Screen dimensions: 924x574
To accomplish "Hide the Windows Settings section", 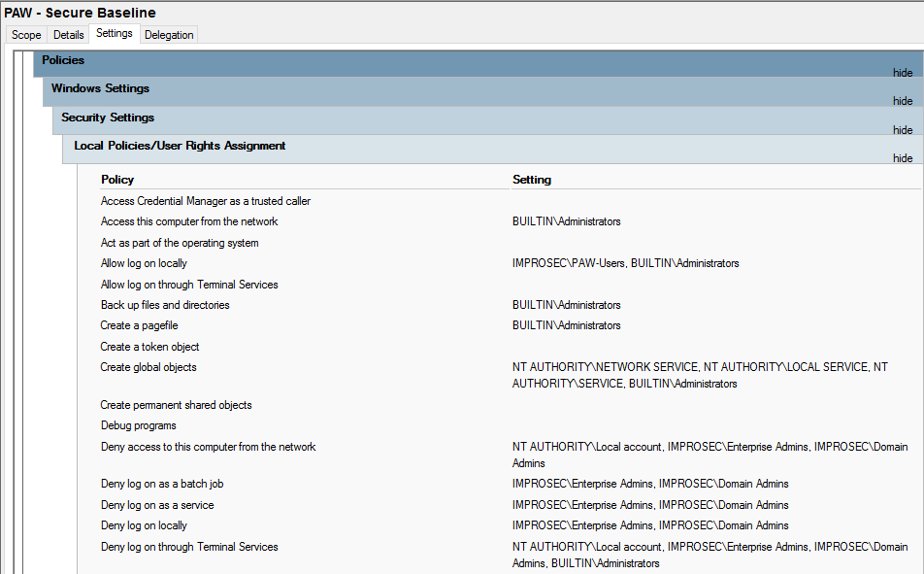I will tap(903, 101).
